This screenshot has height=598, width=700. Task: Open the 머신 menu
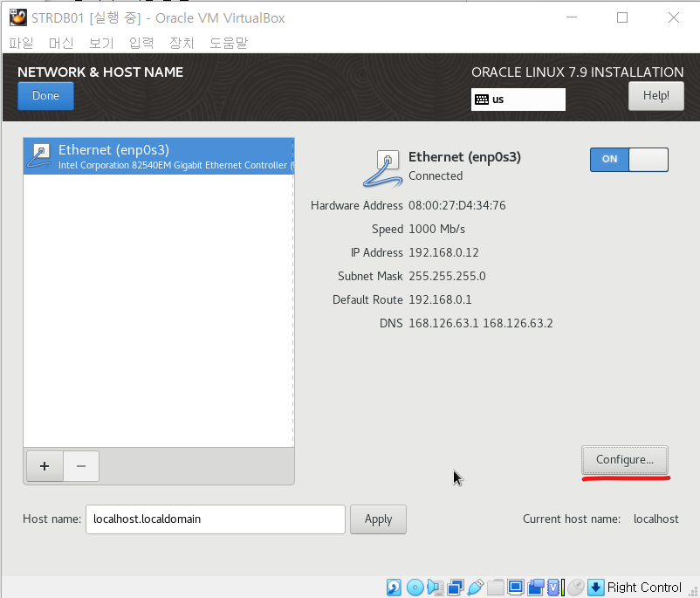coord(61,43)
